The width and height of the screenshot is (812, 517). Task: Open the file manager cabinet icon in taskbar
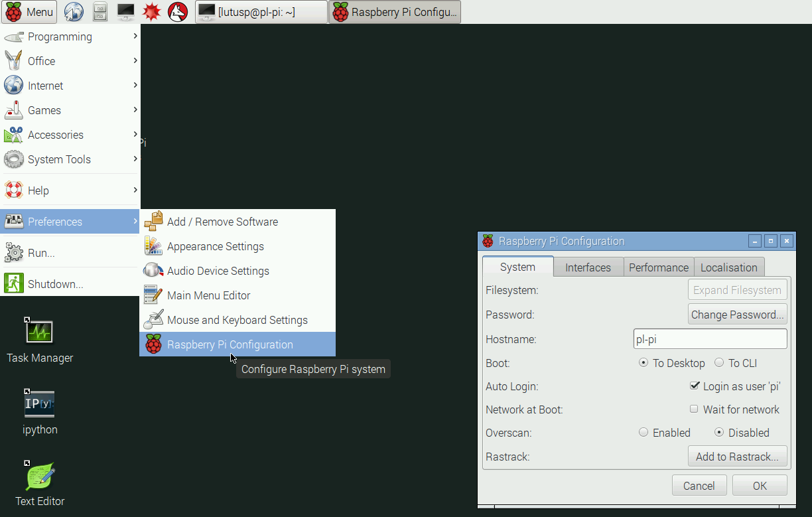100,12
